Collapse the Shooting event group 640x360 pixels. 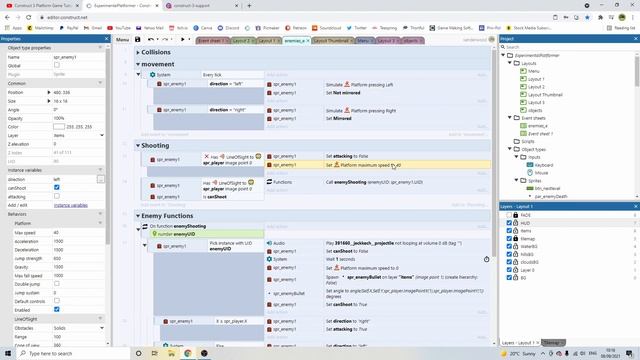(138, 145)
